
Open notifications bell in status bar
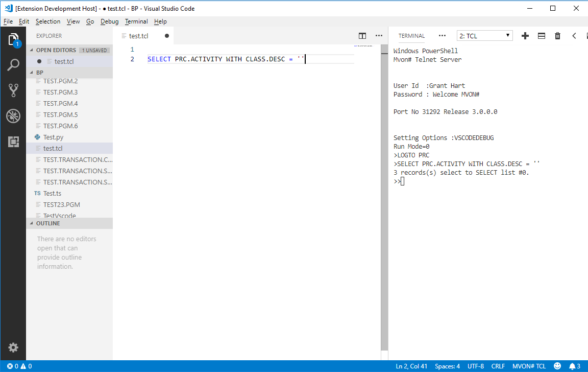click(575, 366)
